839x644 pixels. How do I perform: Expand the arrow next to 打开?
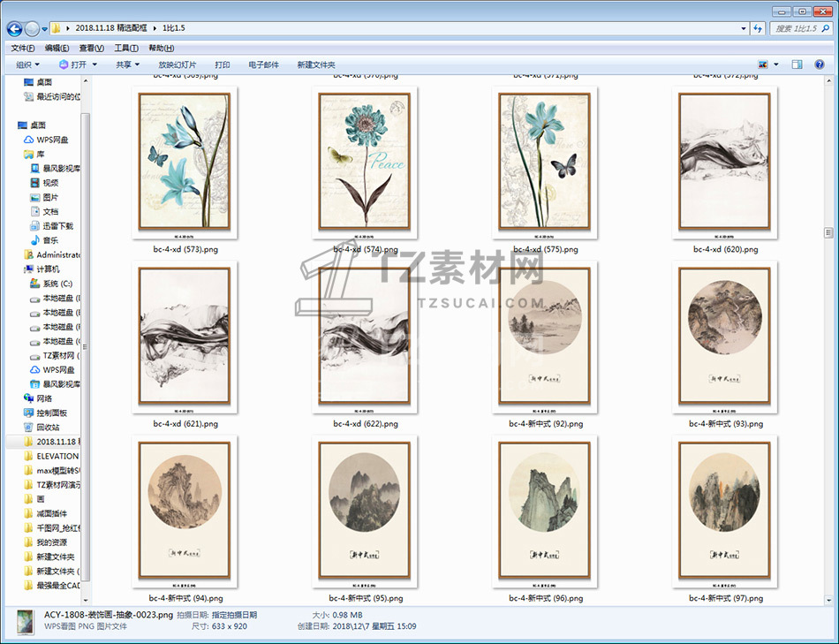[94, 64]
